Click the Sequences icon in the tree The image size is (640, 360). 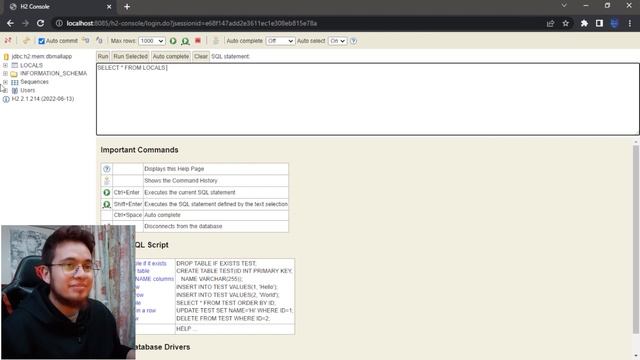click(15, 82)
